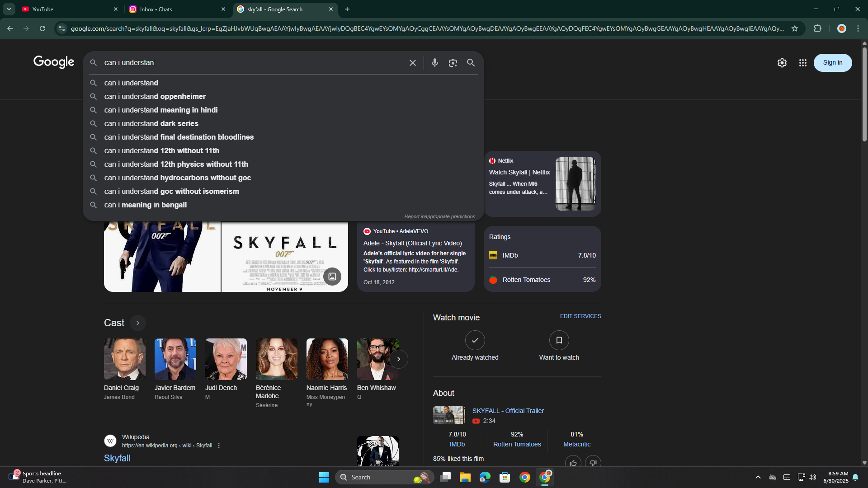Image resolution: width=868 pixels, height=488 pixels.
Task: Open a new browser tab
Action: tap(347, 9)
